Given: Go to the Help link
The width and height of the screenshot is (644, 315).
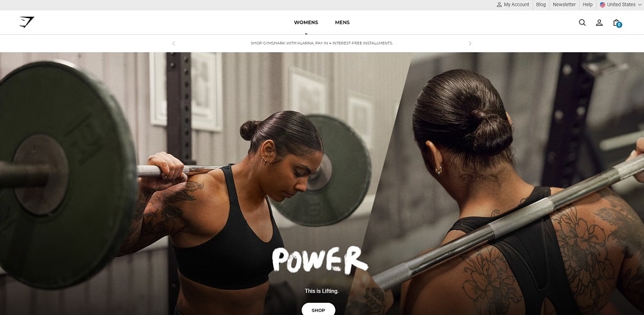Looking at the screenshot, I should 588,5.
